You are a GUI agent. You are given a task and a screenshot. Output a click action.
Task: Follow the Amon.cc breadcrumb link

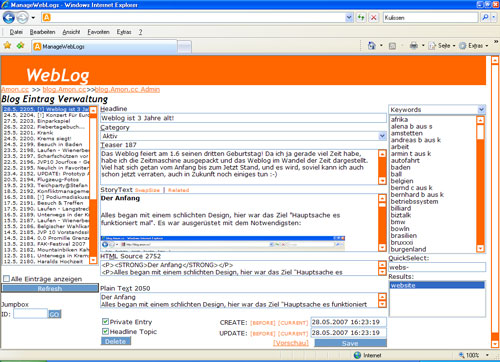[15, 89]
